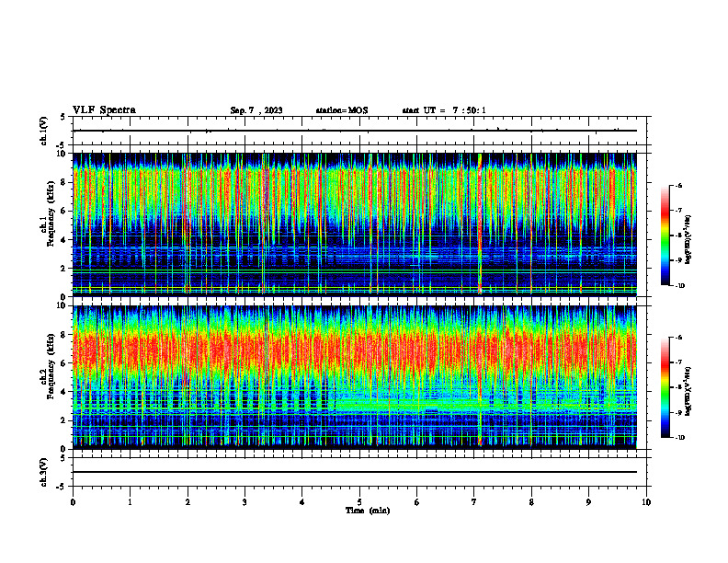Click the "6" tick on the time axis
This screenshot has width=728, height=563.
pyautogui.click(x=417, y=502)
